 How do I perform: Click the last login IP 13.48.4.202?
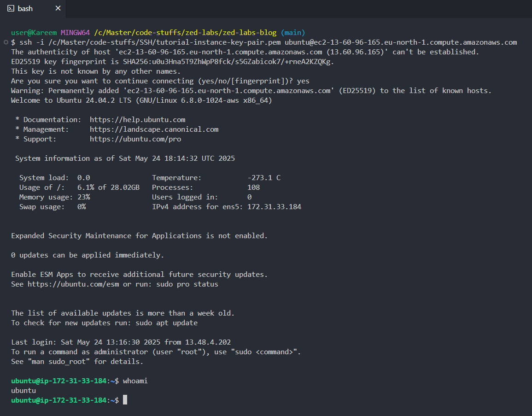(x=208, y=342)
